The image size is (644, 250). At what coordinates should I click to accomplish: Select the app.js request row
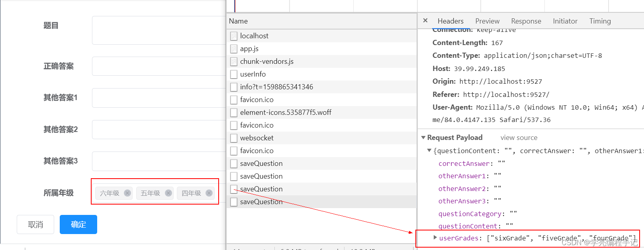coord(322,49)
